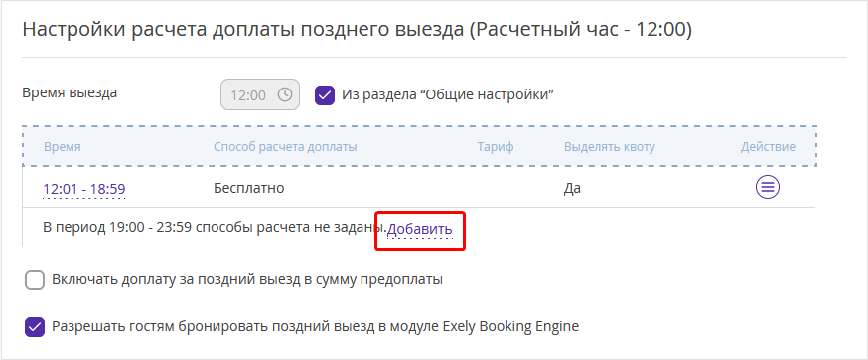Click the «Время выезда» label

coord(70,92)
